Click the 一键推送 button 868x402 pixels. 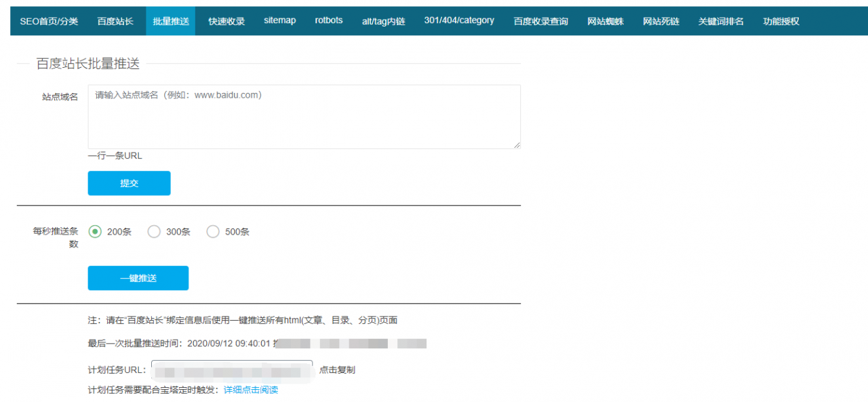tap(138, 278)
